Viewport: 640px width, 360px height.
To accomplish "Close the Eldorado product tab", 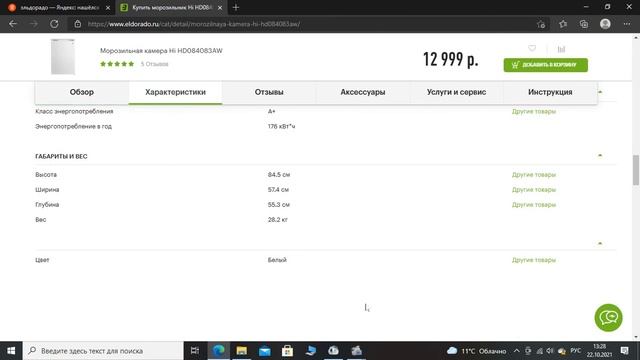I will click(x=220, y=7).
